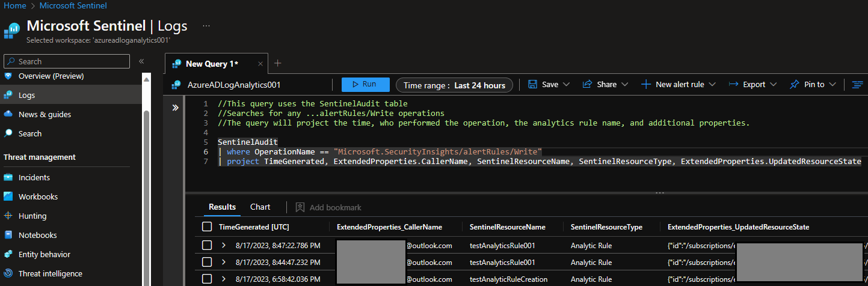Image resolution: width=868 pixels, height=286 pixels.
Task: Open News & guides page
Action: tap(45, 114)
